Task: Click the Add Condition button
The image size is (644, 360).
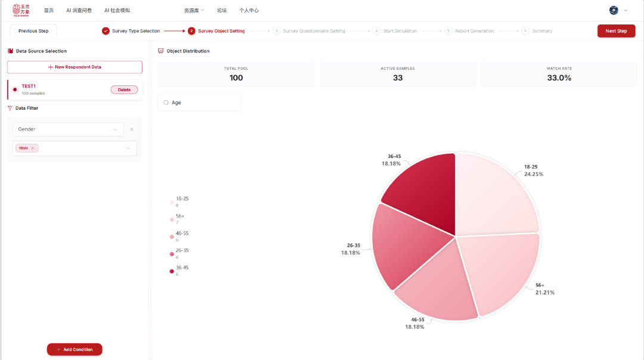Action: (75, 349)
